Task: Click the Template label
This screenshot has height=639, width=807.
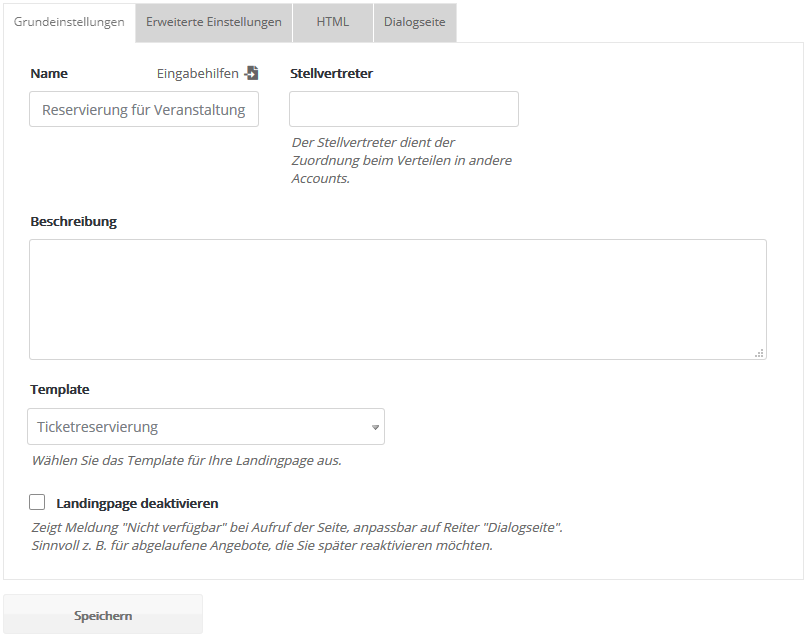Action: pos(60,389)
